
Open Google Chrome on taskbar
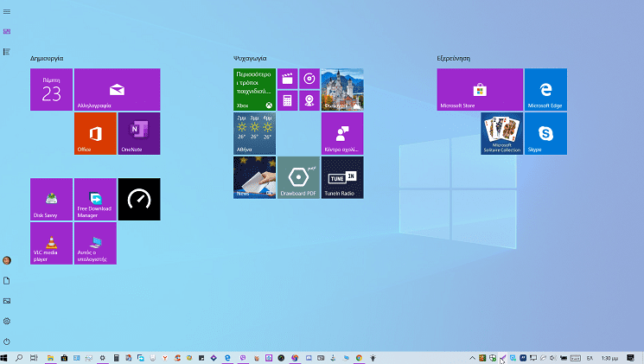click(x=359, y=358)
